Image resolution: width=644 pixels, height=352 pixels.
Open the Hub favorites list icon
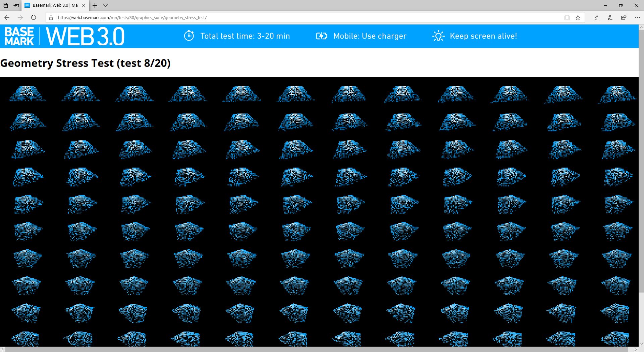597,17
